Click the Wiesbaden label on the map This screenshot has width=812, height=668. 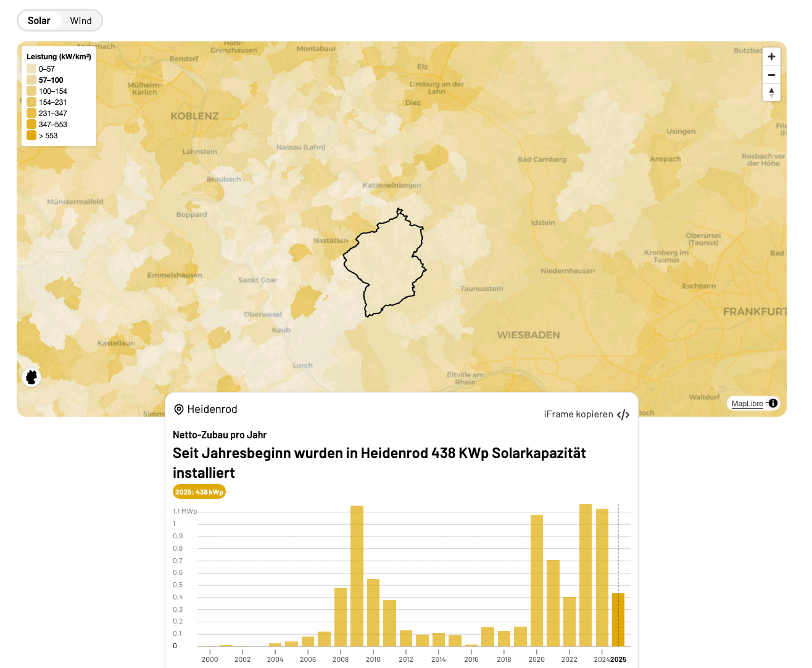pos(529,335)
